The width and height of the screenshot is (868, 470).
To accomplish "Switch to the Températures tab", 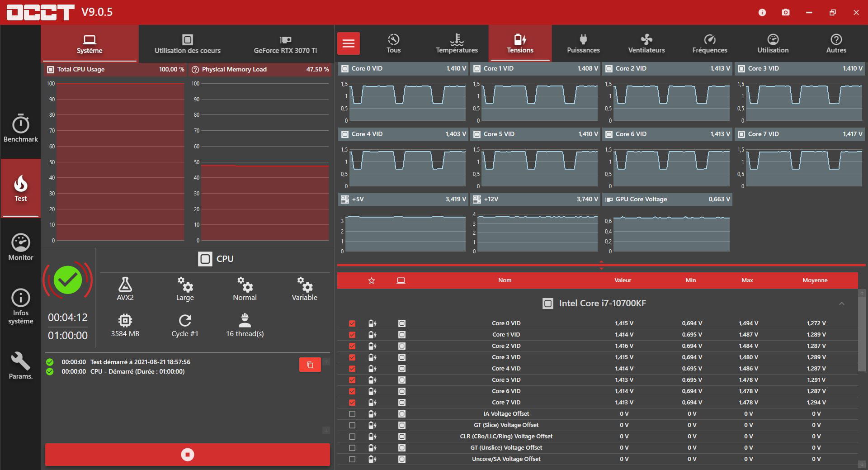I will (457, 43).
